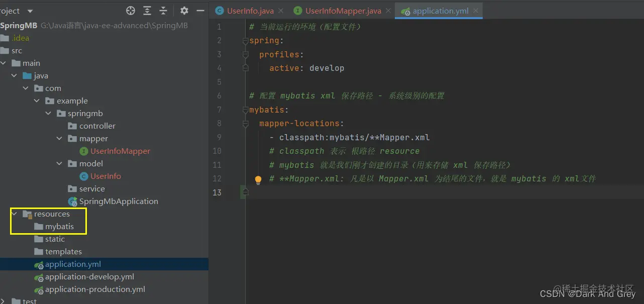
Task: Open SpringMbApplication class
Action: pos(119,201)
